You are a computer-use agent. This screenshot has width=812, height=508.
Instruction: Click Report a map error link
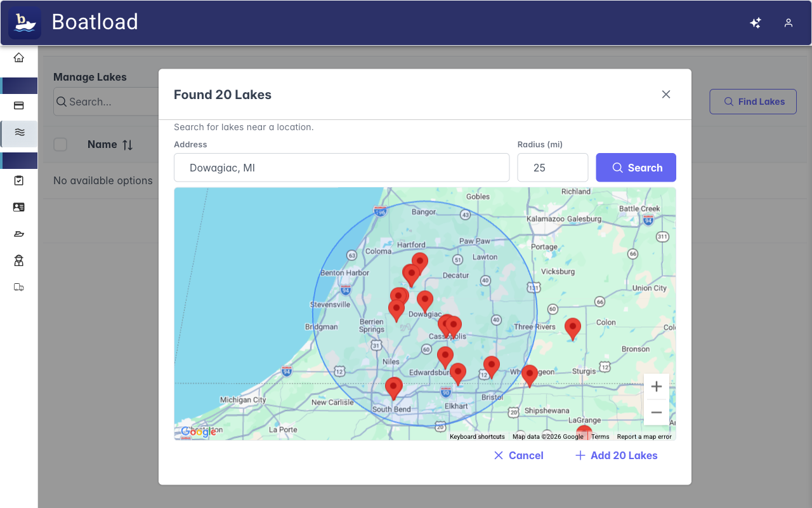pos(644,436)
